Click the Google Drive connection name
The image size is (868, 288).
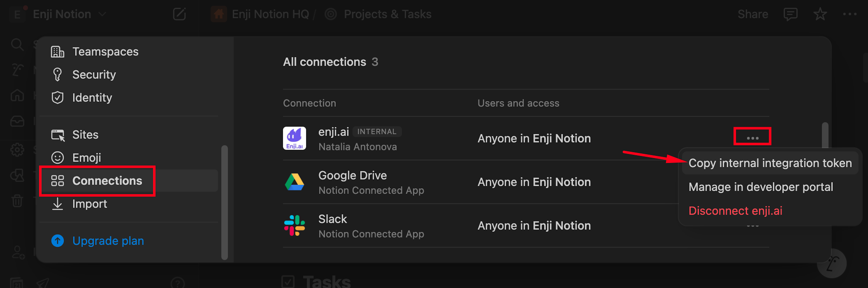click(353, 175)
